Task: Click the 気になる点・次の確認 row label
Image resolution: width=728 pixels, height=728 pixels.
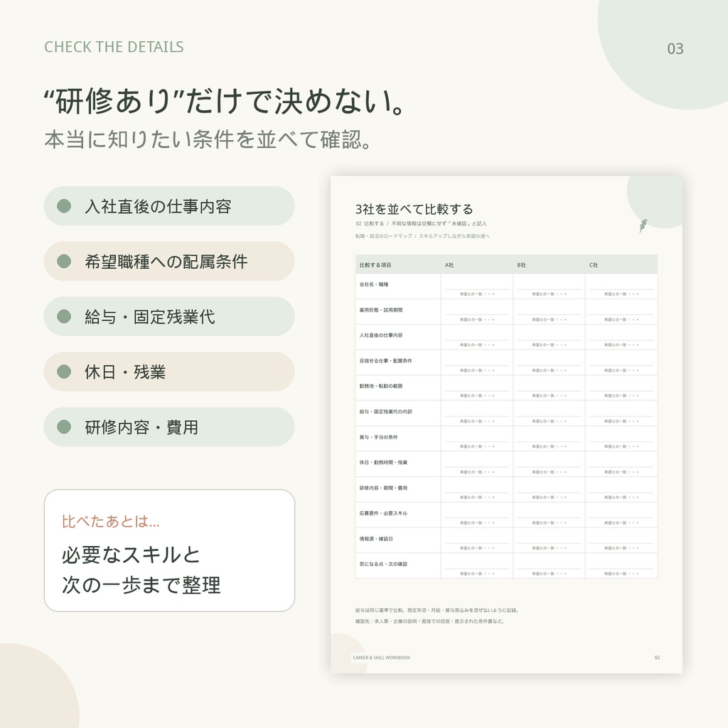Action: coord(383,564)
